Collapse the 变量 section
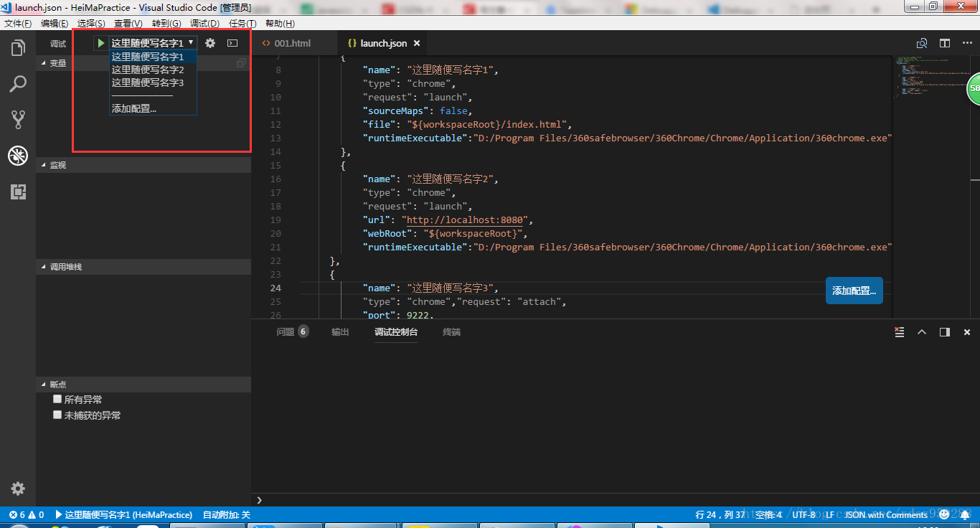Image resolution: width=980 pixels, height=528 pixels. 143,63
